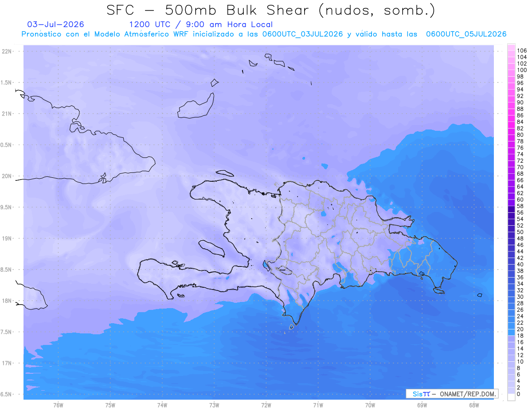
Task: Click the "72W" longitude label
Action: tap(266, 405)
